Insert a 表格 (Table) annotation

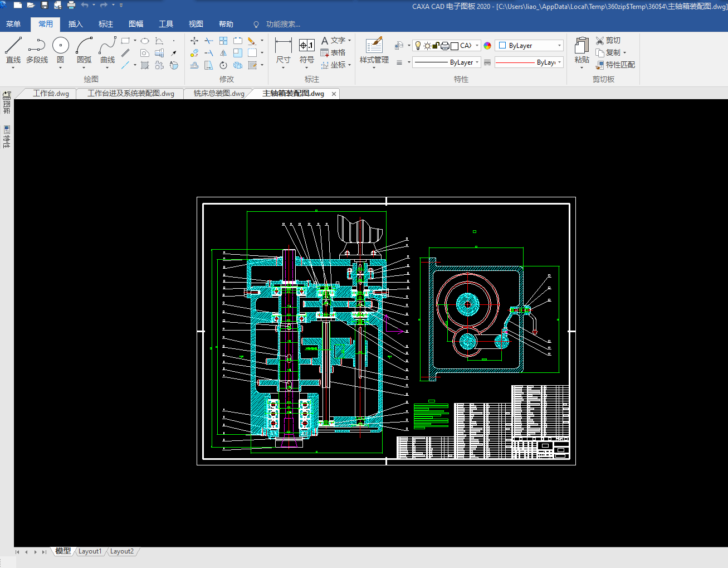(x=333, y=52)
